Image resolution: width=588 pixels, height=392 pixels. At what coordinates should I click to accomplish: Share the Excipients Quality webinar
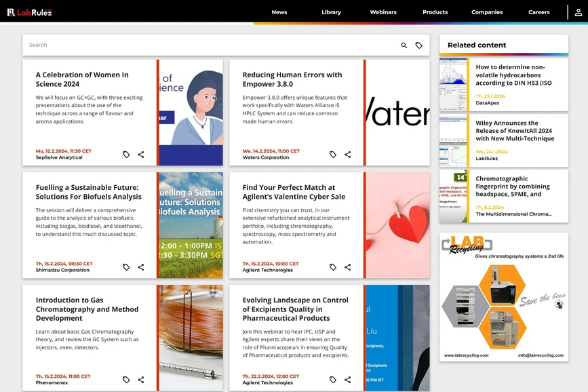pyautogui.click(x=348, y=380)
